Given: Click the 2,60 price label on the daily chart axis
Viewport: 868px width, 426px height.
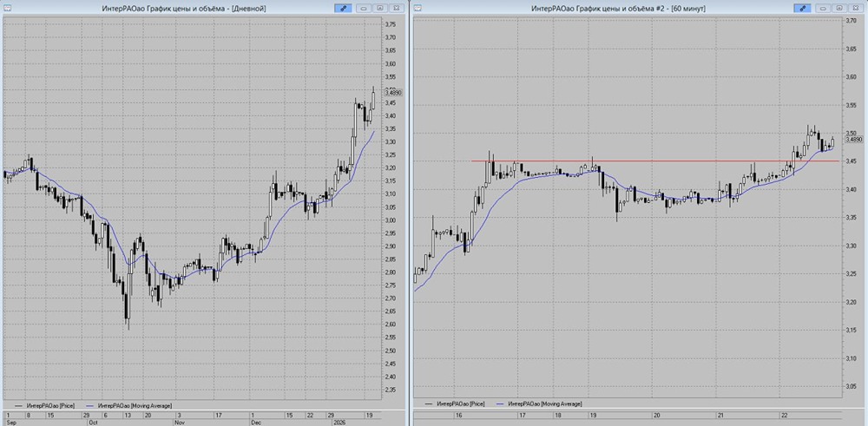Looking at the screenshot, I should click(390, 324).
